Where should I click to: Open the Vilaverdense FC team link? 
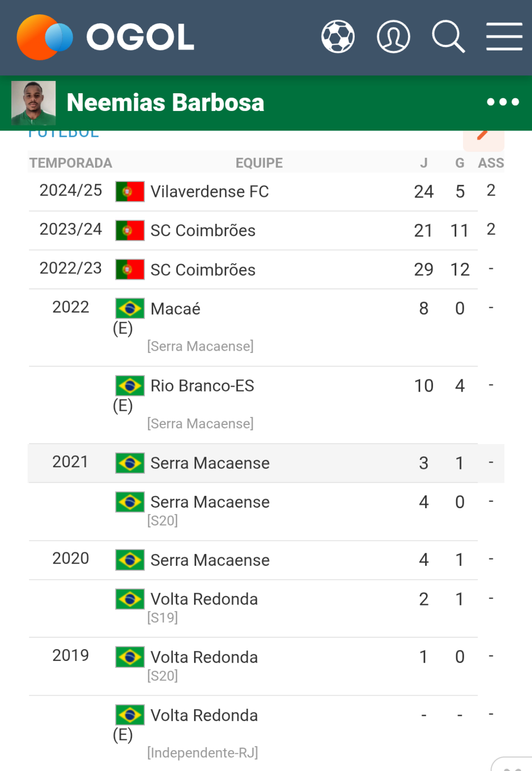click(210, 191)
